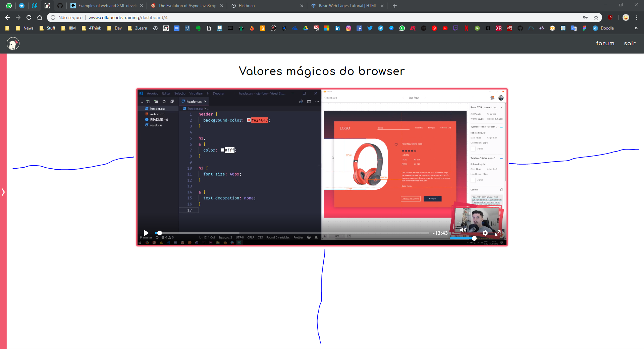Screen dimensions: 644x349
Task: Switch to the Examples of web and XML tab
Action: [x=106, y=6]
